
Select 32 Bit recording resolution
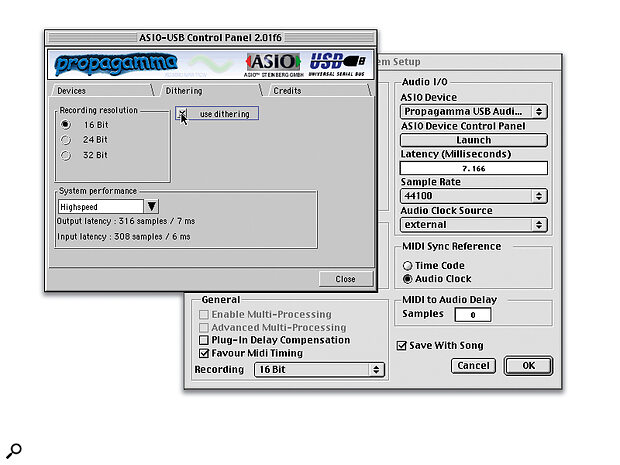tap(66, 155)
